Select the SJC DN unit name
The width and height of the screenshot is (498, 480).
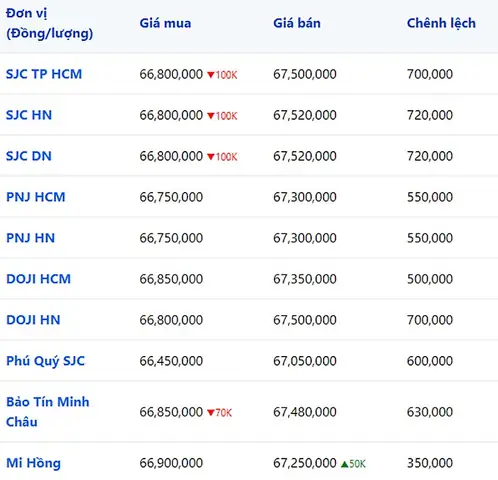29,156
